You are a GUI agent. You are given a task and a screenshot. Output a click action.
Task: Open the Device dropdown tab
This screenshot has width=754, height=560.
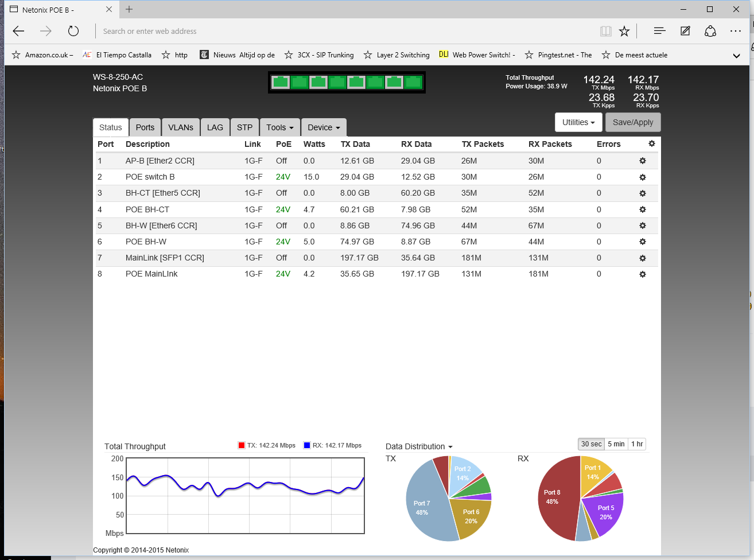(x=324, y=127)
